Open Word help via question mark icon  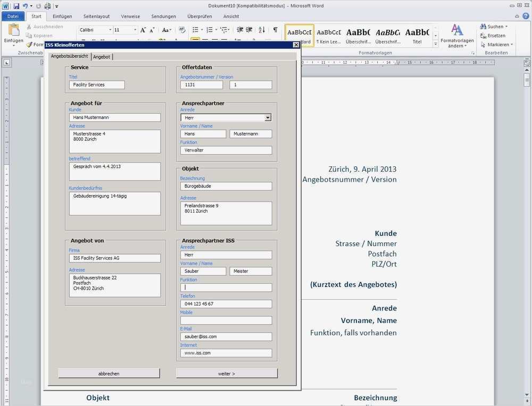click(525, 16)
